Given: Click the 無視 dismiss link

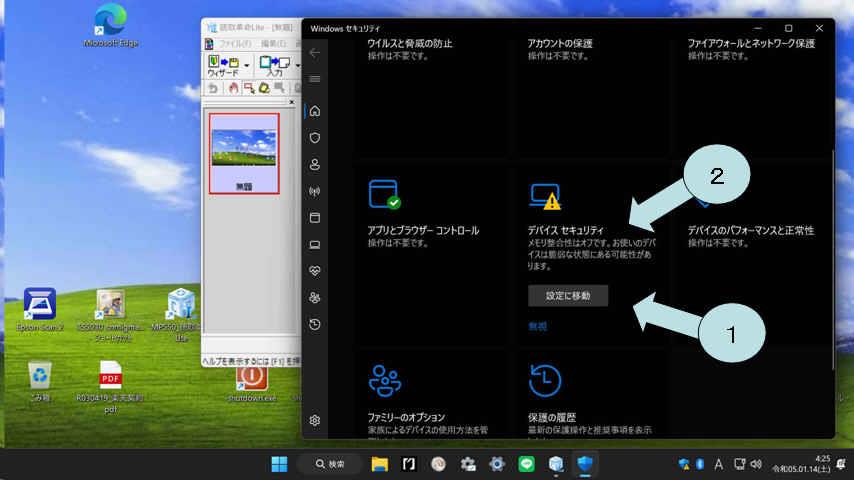Looking at the screenshot, I should (538, 326).
